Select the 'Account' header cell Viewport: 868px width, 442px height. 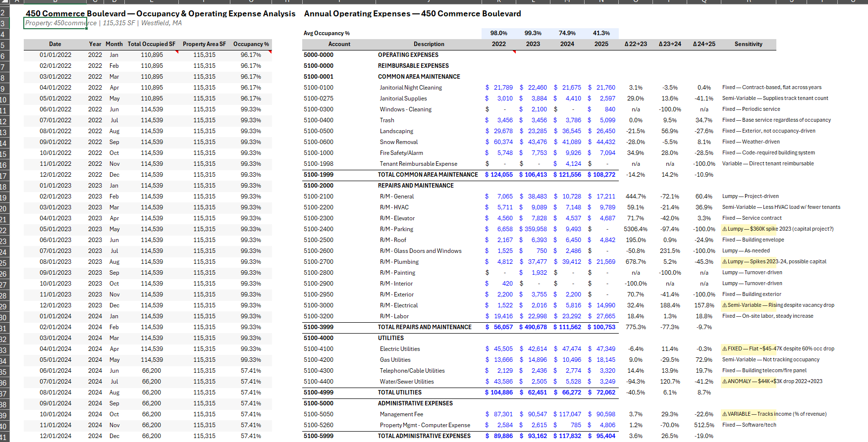339,44
